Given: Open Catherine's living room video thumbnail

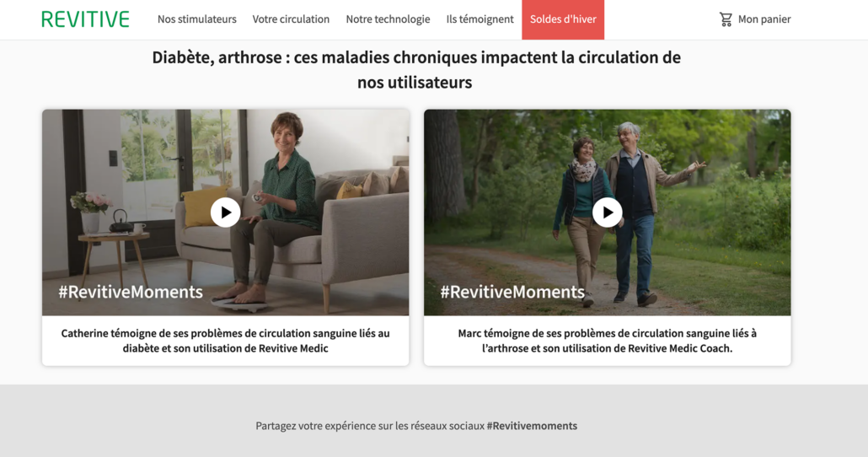Looking at the screenshot, I should pos(225,212).
